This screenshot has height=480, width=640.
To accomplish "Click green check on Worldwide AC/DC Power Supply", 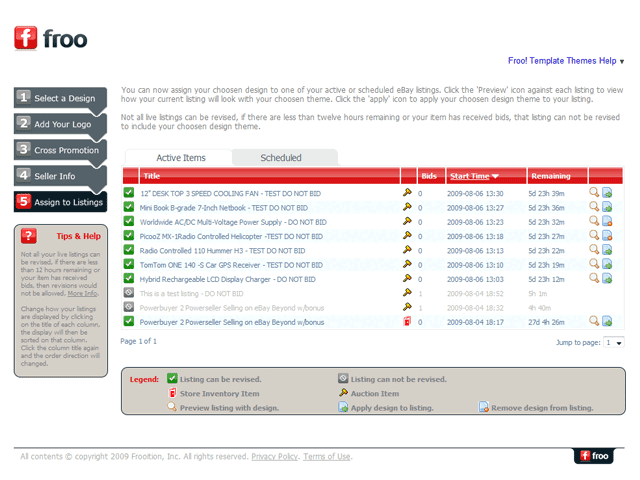I will [x=129, y=221].
